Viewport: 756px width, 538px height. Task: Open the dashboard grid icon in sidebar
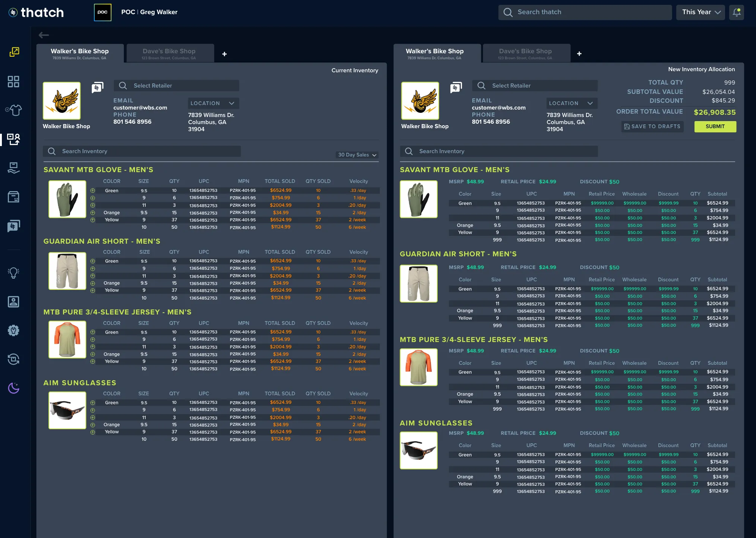click(13, 82)
